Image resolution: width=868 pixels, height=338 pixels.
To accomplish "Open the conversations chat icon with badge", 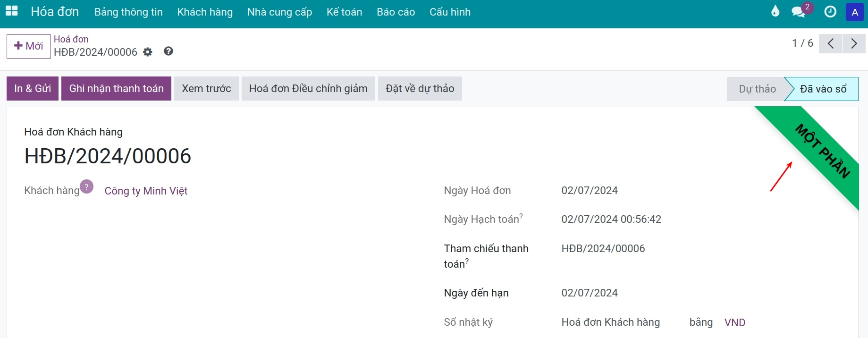I will point(799,12).
